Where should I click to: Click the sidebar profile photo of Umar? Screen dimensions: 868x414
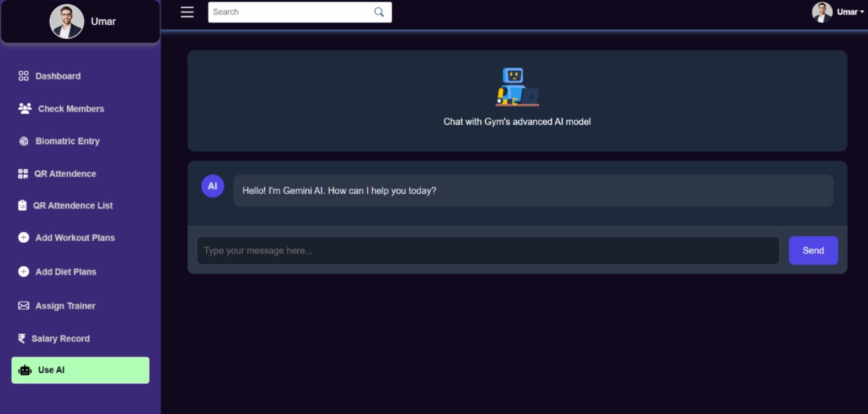click(x=67, y=22)
